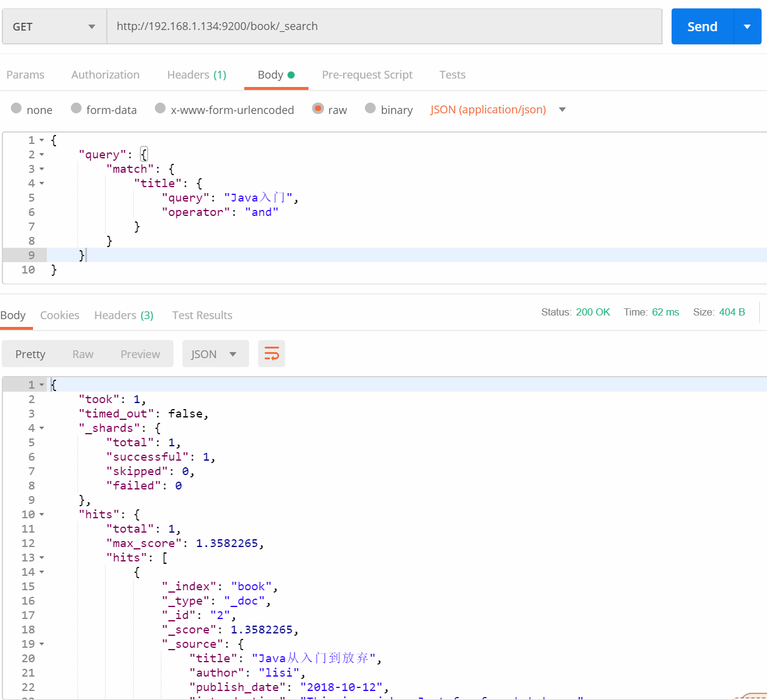Collapse the "hits" object on response line 10
767x700 pixels.
coord(42,515)
